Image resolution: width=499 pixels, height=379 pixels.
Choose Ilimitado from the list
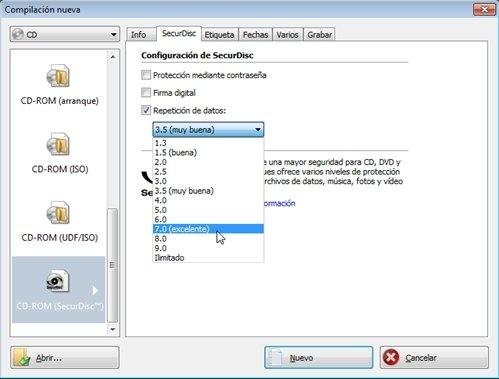(208, 258)
